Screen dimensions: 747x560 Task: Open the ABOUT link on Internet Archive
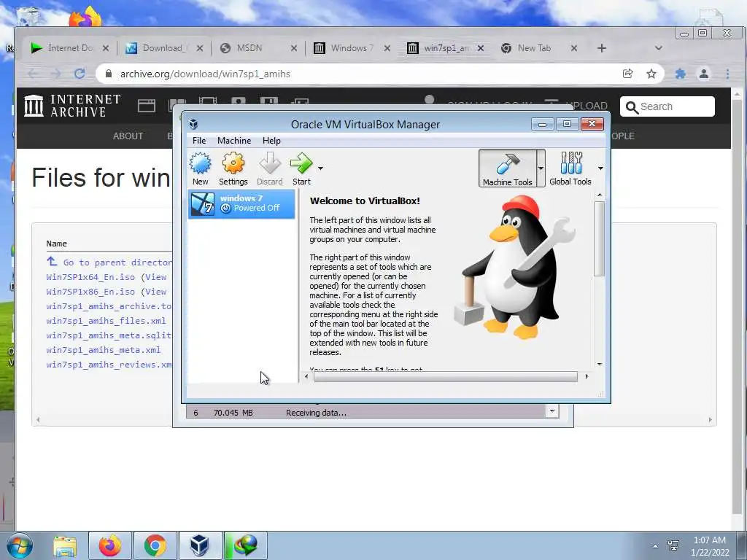click(128, 136)
